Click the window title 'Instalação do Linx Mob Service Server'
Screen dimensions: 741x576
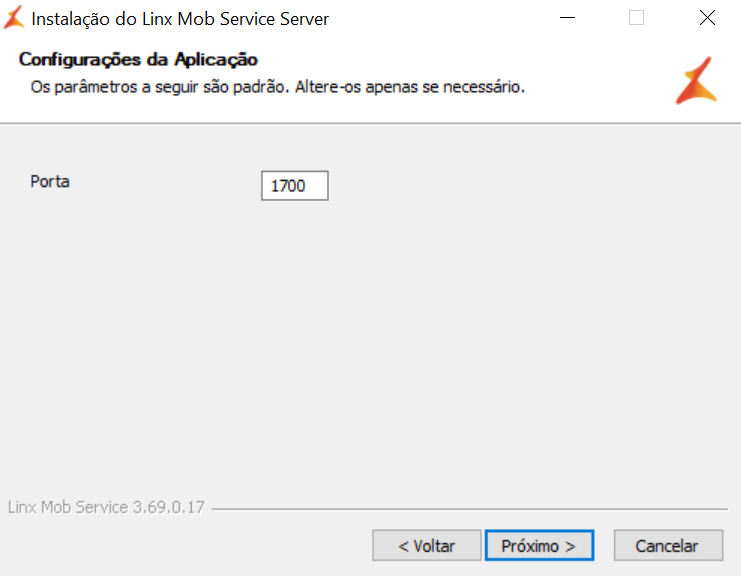180,19
